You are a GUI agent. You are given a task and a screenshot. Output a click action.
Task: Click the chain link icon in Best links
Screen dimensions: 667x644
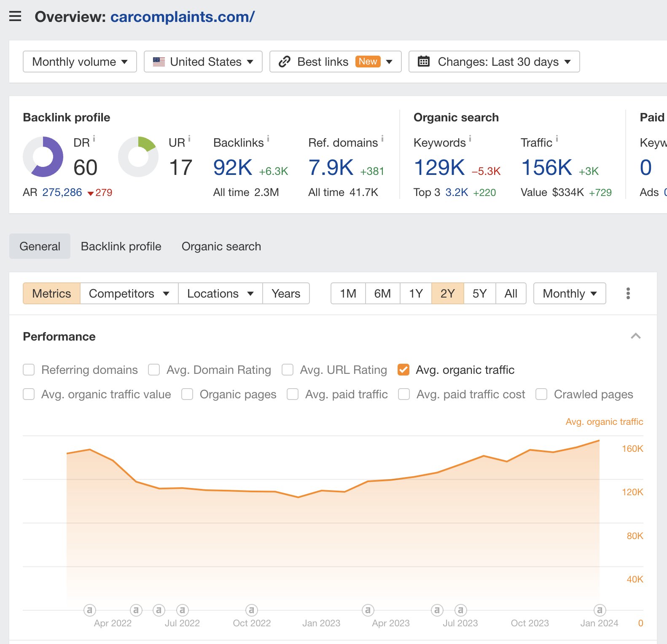point(285,62)
